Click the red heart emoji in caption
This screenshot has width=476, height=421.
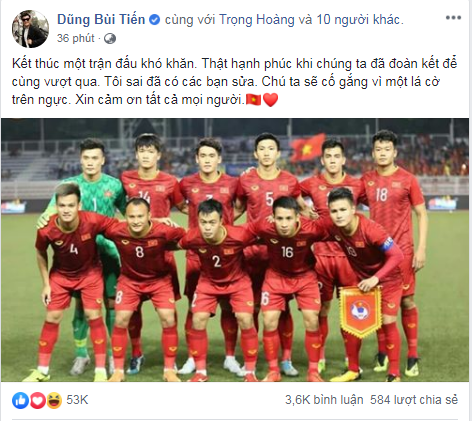(x=270, y=100)
